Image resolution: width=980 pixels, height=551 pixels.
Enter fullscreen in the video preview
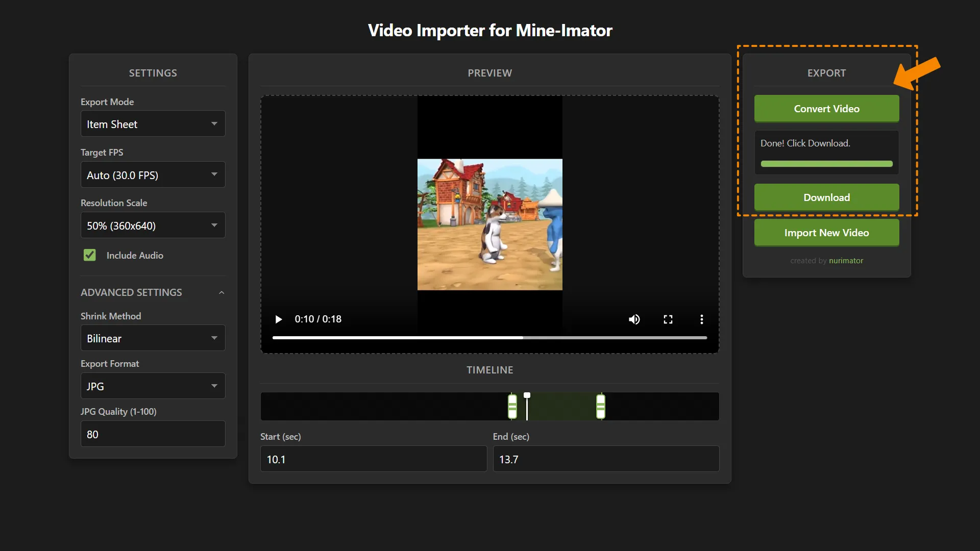668,319
